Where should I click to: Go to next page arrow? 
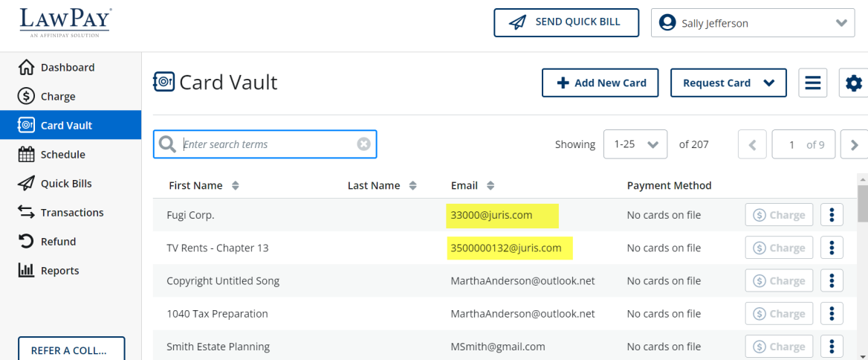854,145
